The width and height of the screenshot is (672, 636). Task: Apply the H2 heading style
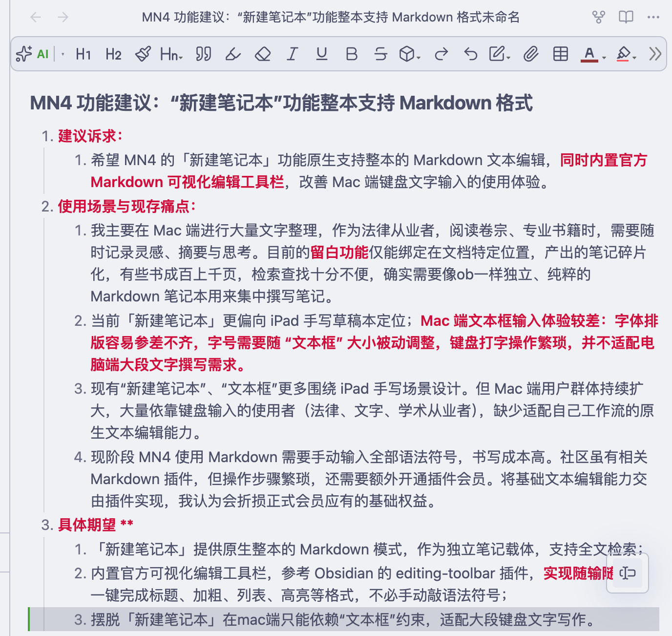(x=113, y=54)
